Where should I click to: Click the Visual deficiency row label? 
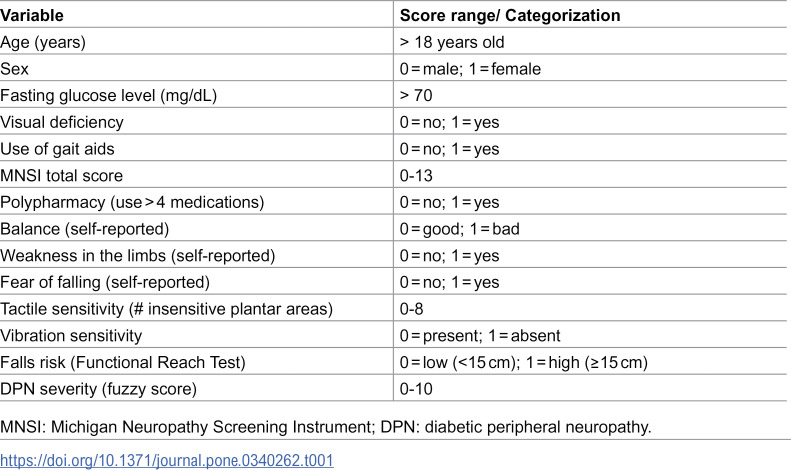click(x=62, y=123)
